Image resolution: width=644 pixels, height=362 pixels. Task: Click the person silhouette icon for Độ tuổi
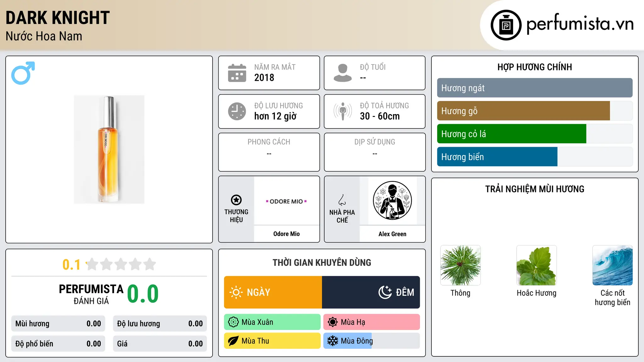click(343, 73)
